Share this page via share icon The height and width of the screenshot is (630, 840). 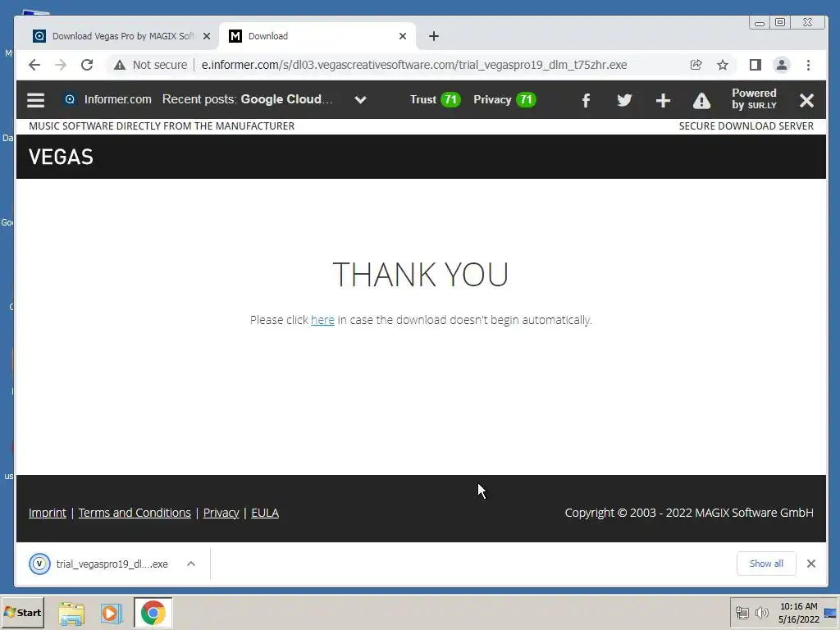click(x=696, y=65)
